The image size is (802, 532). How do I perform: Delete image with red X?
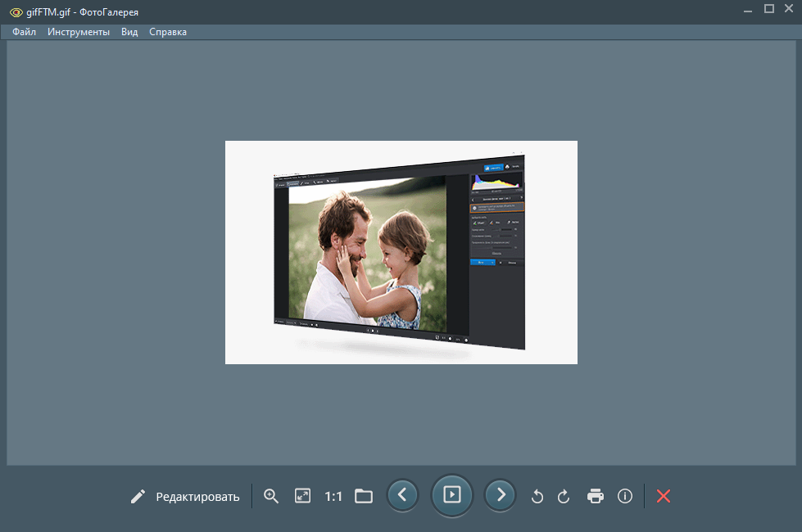tap(664, 496)
